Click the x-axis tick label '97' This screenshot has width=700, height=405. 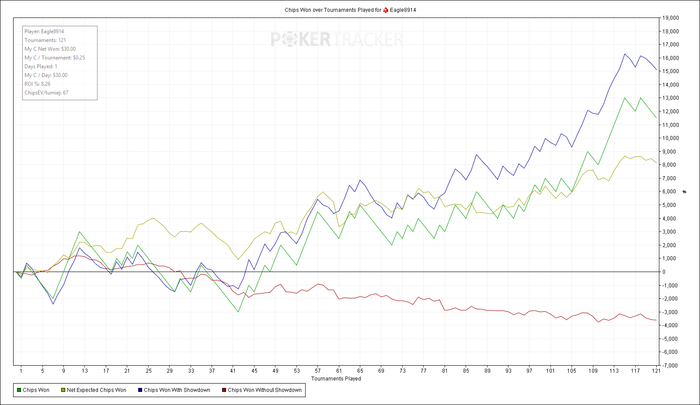529,371
